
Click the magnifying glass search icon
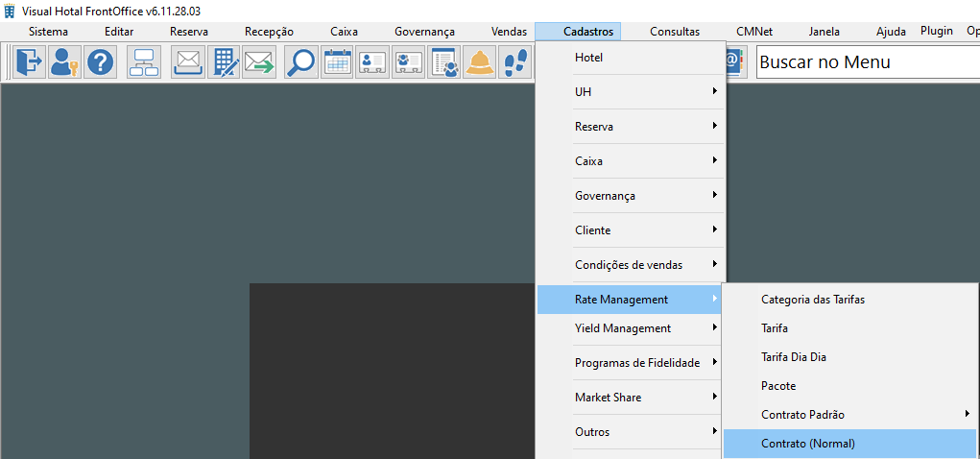(301, 61)
